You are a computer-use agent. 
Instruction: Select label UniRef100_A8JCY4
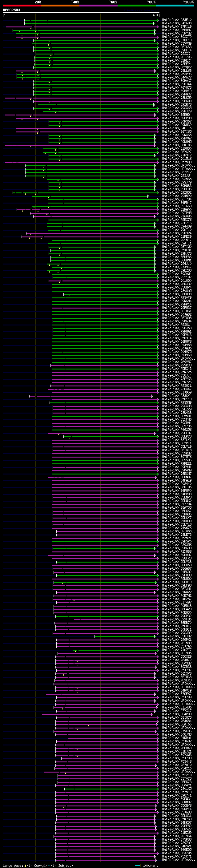point(176,396)
